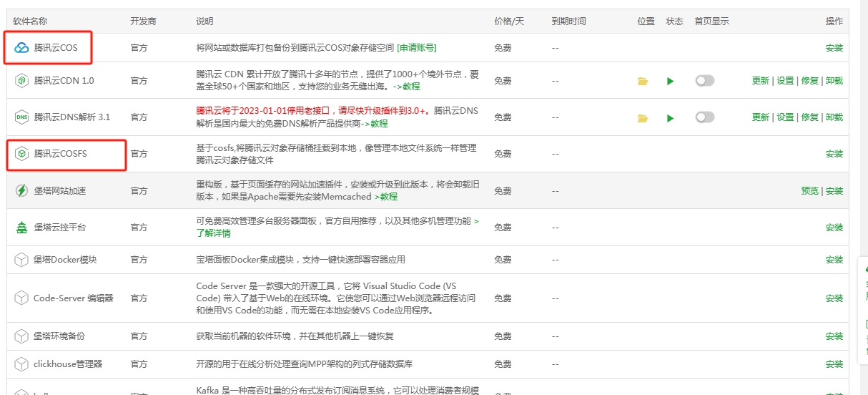Select the 腾讯云COS name text
The width and height of the screenshot is (868, 395).
[56, 48]
